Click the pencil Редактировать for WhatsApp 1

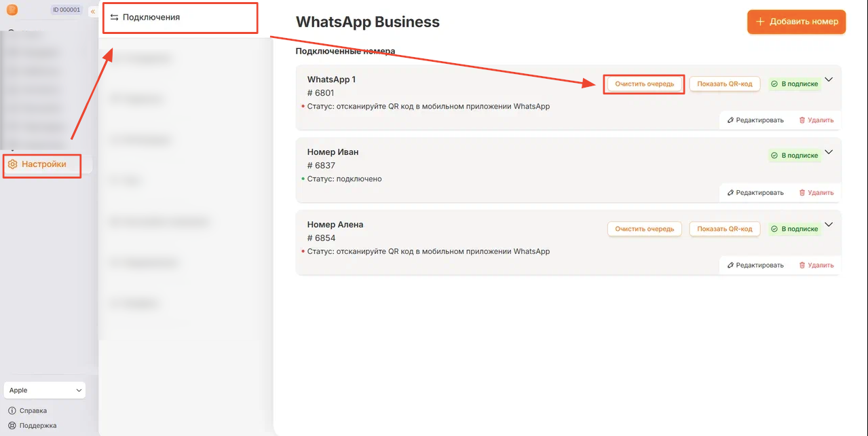pyautogui.click(x=755, y=120)
